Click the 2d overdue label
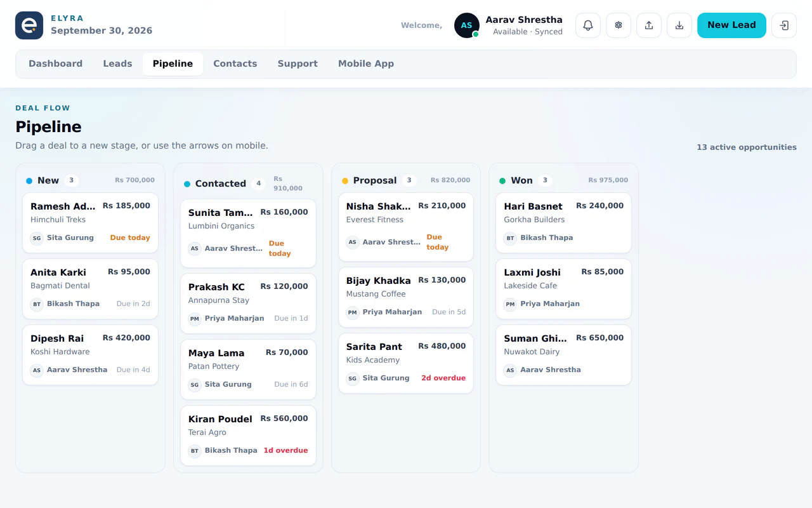This screenshot has height=508, width=812. [x=443, y=378]
